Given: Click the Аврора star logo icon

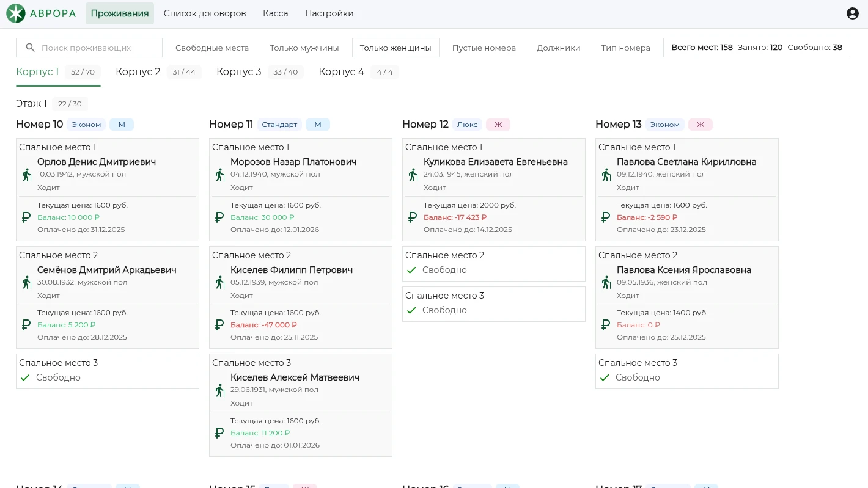Looking at the screenshot, I should tap(16, 13).
